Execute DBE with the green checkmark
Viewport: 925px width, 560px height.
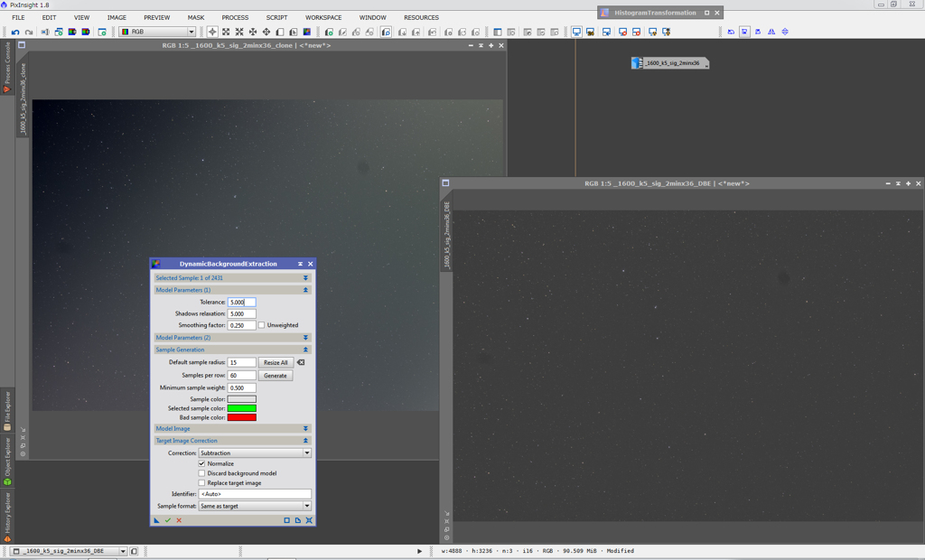[167, 520]
